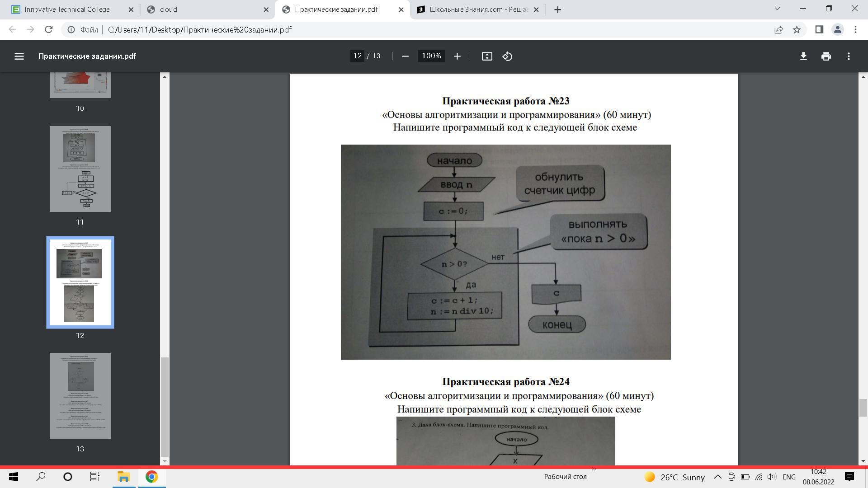This screenshot has height=488, width=868.
Task: Click the thumbnail panel scroll up arrow
Action: 165,77
